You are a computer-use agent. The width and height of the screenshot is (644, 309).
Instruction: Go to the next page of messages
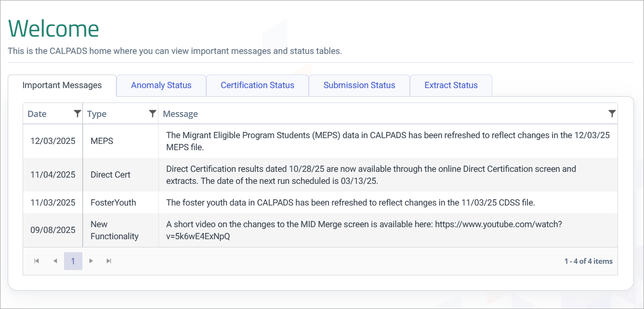click(91, 260)
